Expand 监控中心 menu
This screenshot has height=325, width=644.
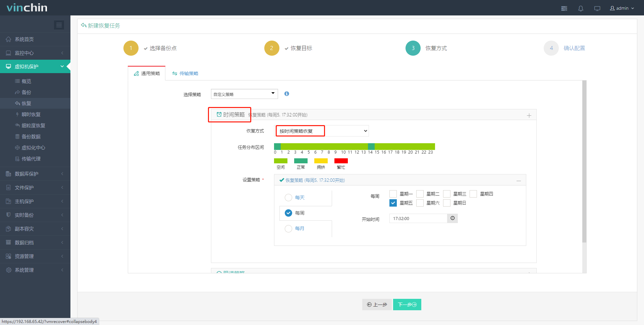click(35, 53)
